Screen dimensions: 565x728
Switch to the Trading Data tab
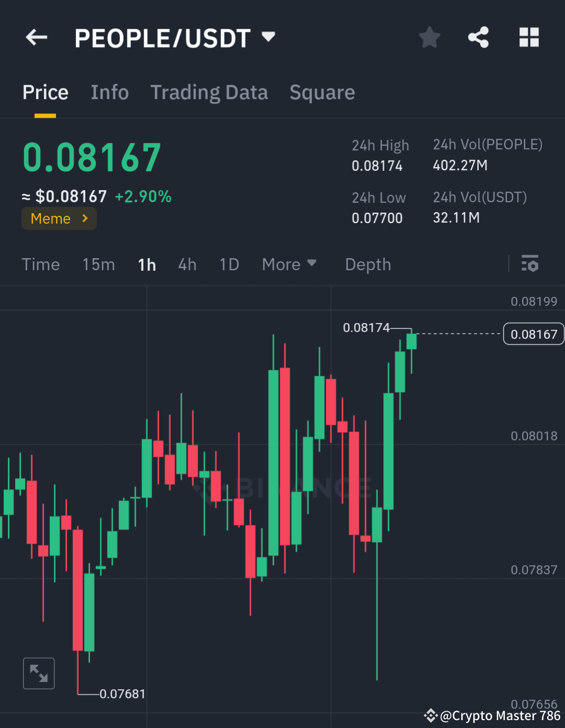tap(209, 92)
